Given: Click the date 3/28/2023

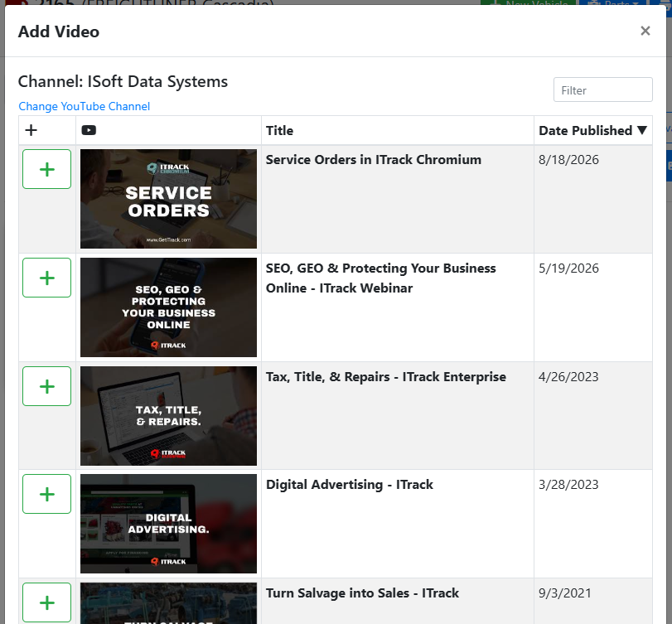Looking at the screenshot, I should click(568, 485).
